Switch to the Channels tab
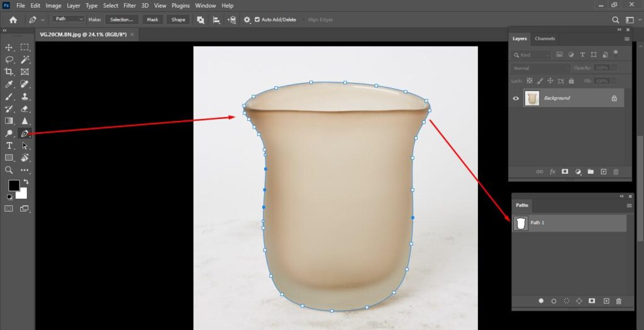Image resolution: width=644 pixels, height=330 pixels. (545, 38)
